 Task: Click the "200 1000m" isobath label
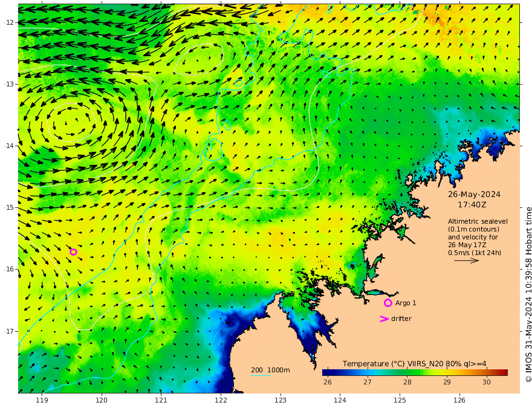(270, 370)
